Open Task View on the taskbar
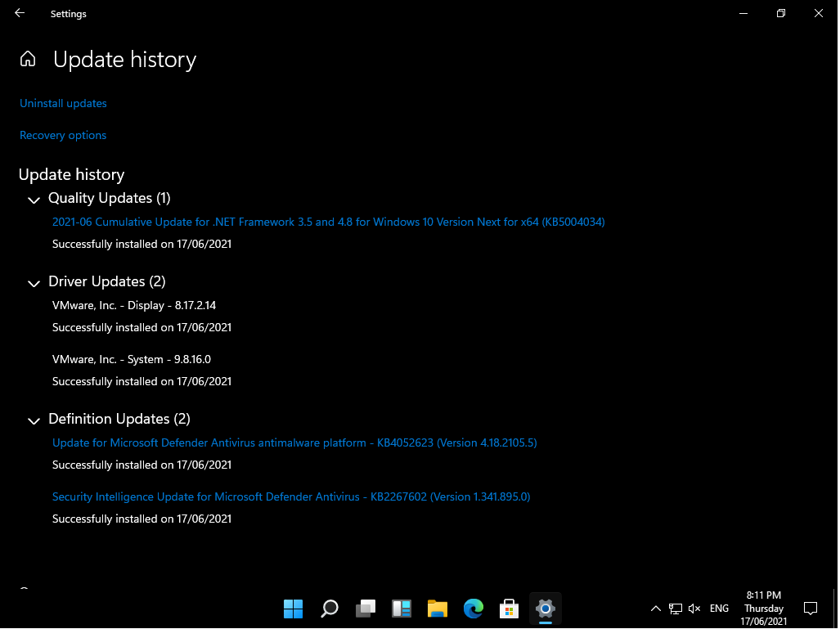 (366, 609)
